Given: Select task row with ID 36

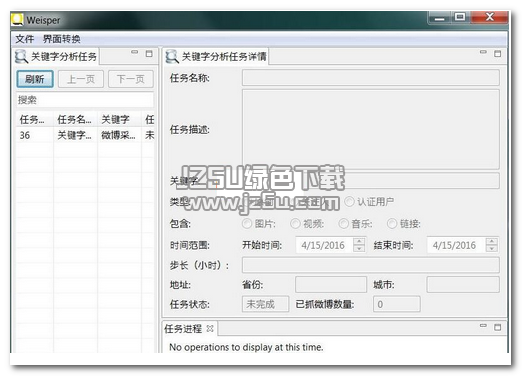Looking at the screenshot, I should pos(85,135).
